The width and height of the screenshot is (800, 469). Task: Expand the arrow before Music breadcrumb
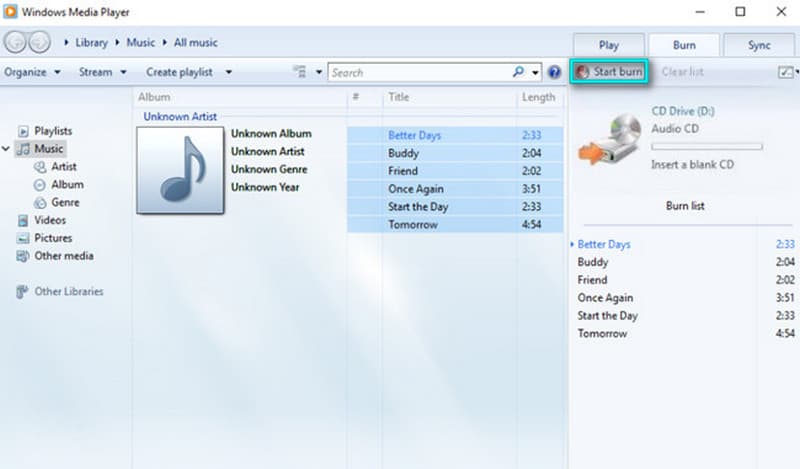[117, 42]
